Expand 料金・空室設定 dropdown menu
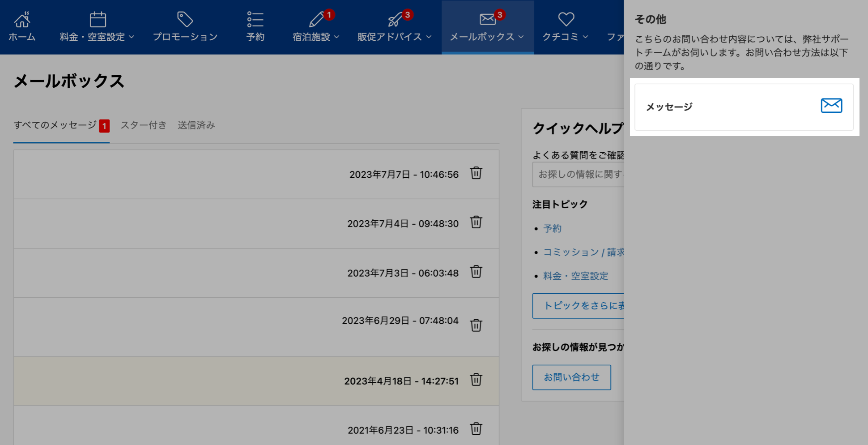 (x=97, y=37)
